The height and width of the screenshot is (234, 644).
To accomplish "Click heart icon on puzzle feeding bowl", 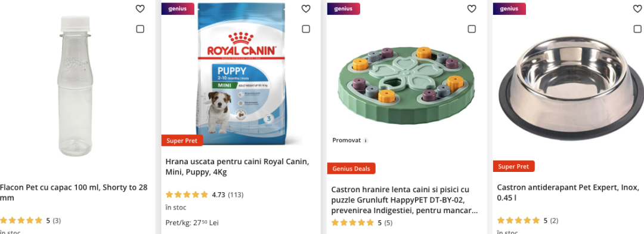I will pos(472,8).
